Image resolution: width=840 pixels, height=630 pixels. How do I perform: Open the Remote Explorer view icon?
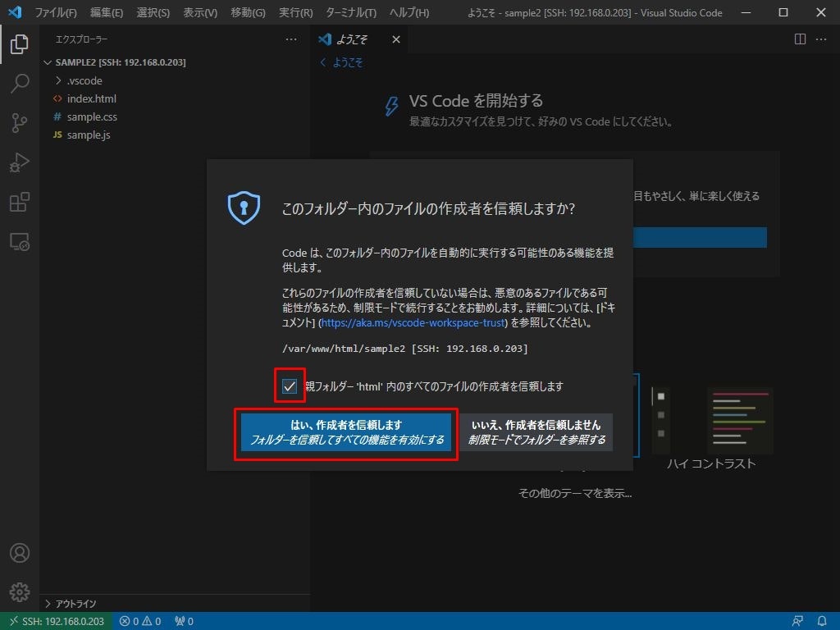tap(20, 242)
